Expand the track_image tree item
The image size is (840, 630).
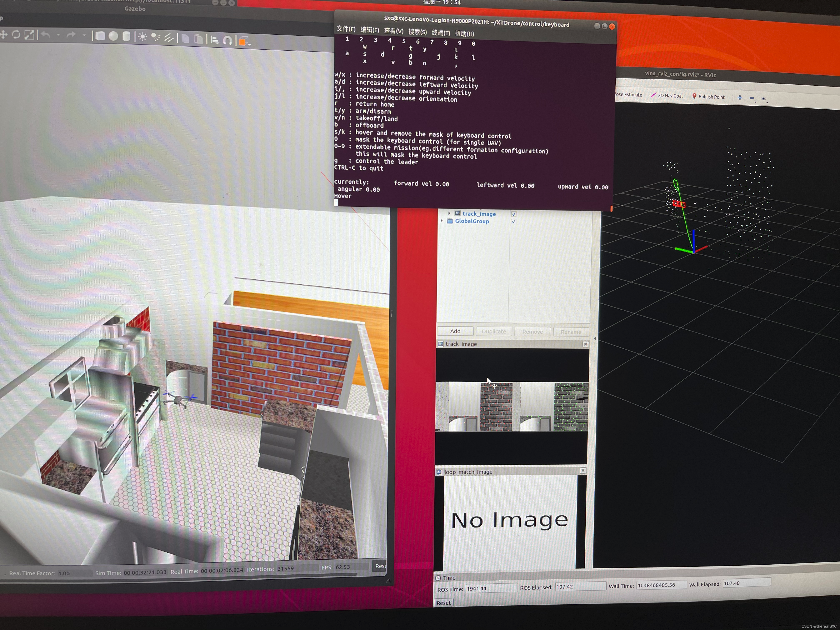point(449,213)
